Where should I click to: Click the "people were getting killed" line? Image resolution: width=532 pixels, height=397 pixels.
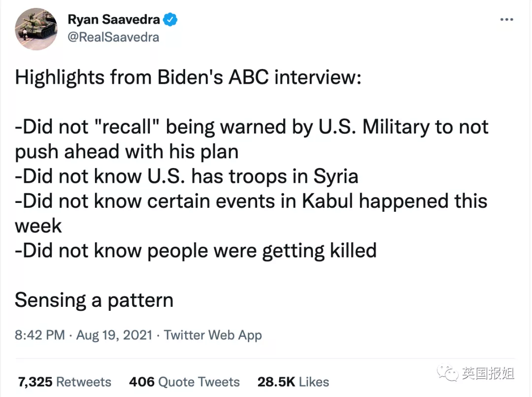coord(196,251)
